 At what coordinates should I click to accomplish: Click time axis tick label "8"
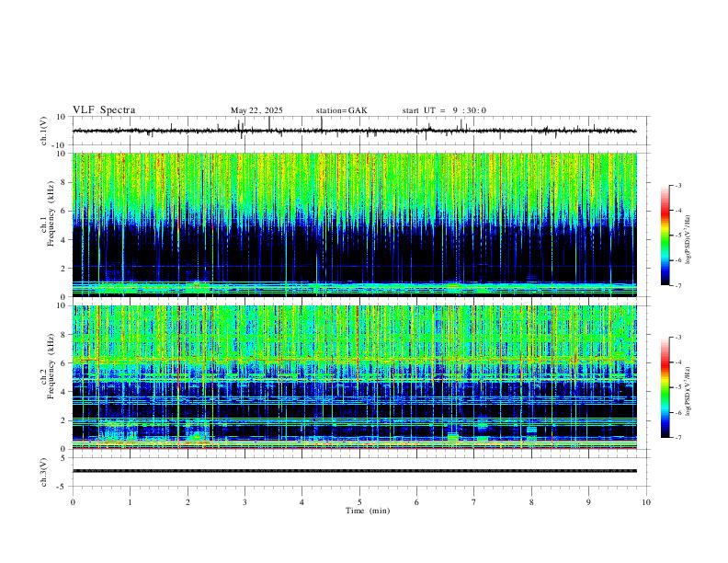531,502
